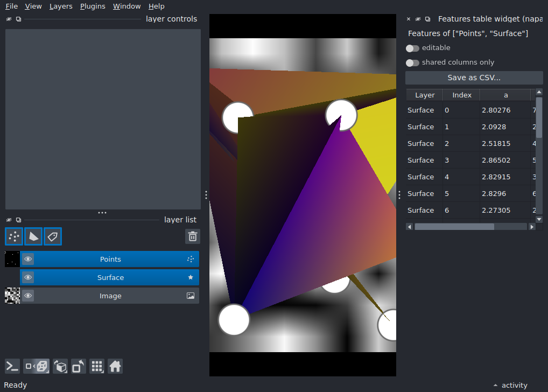Click Save as CSV... button

tap(474, 78)
